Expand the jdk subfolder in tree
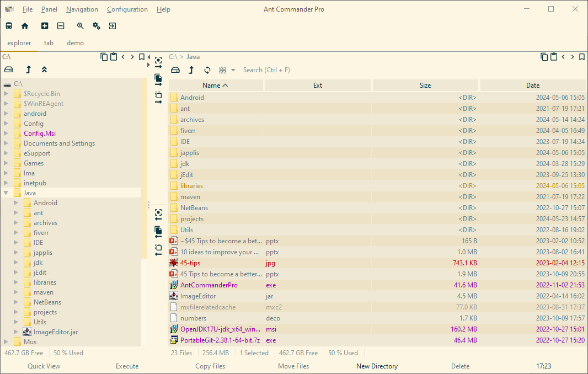Image resolution: width=588 pixels, height=374 pixels. pos(16,262)
